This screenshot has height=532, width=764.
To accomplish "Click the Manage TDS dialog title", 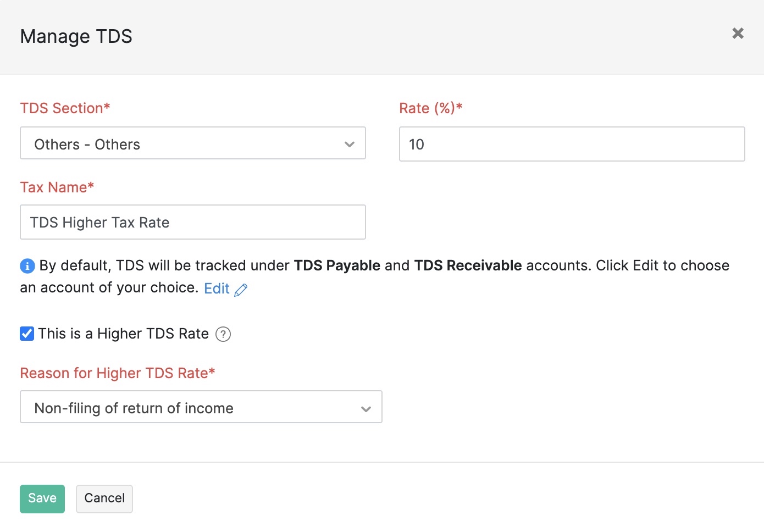I will click(x=76, y=36).
